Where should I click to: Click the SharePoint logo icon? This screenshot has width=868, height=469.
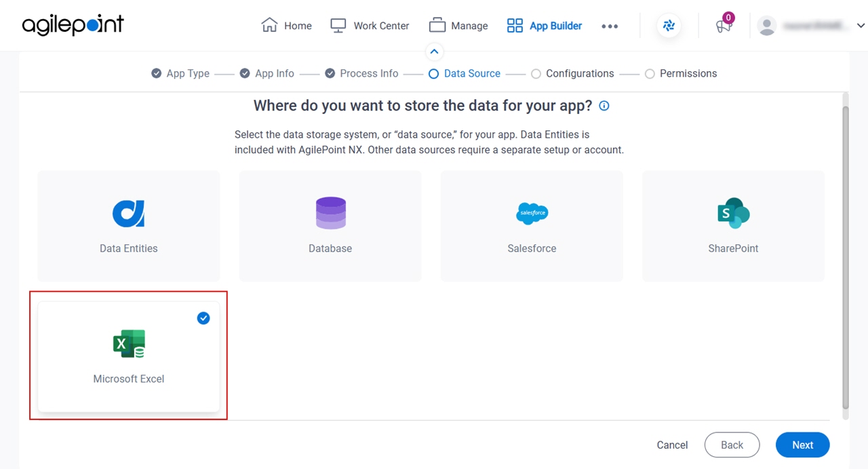(x=734, y=213)
